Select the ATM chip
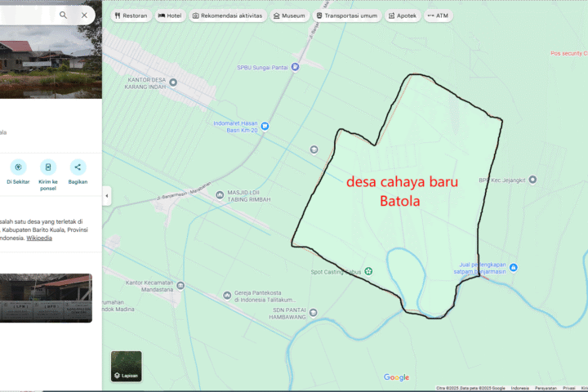Viewport: 588px width, 392px height. click(438, 16)
